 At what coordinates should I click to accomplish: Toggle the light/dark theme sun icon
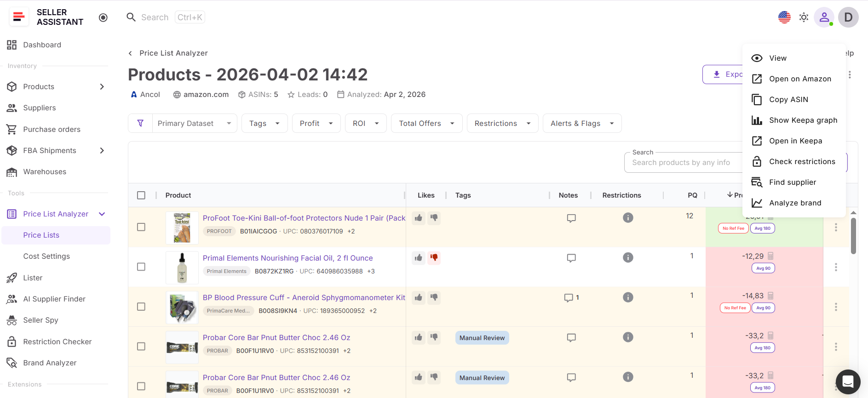pyautogui.click(x=804, y=17)
